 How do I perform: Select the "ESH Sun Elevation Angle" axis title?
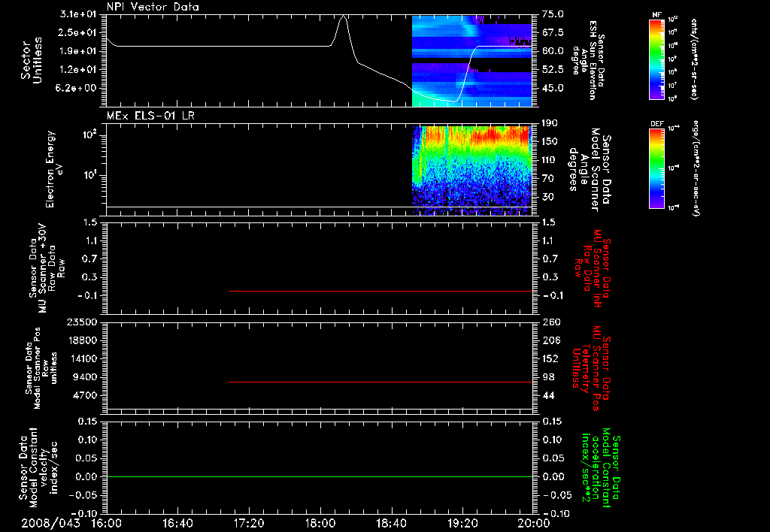point(588,60)
